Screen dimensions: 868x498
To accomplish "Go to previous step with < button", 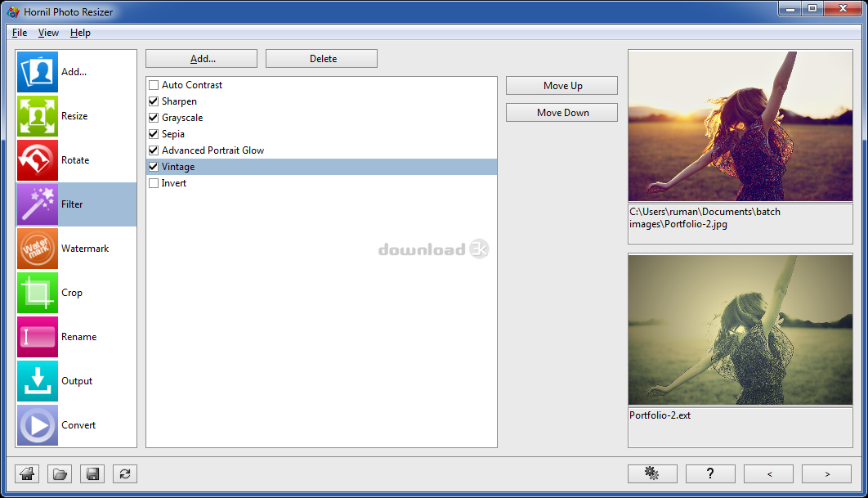I will (768, 473).
